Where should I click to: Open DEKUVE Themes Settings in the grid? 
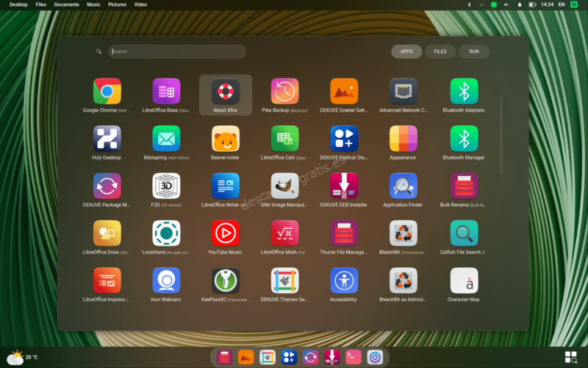tap(284, 280)
